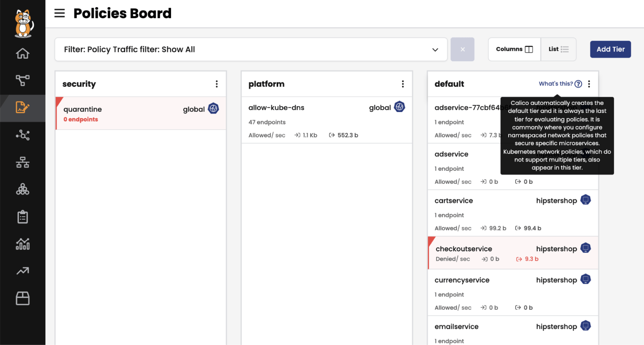644x345 pixels.
Task: Open the default tier kebab menu
Action: click(589, 84)
